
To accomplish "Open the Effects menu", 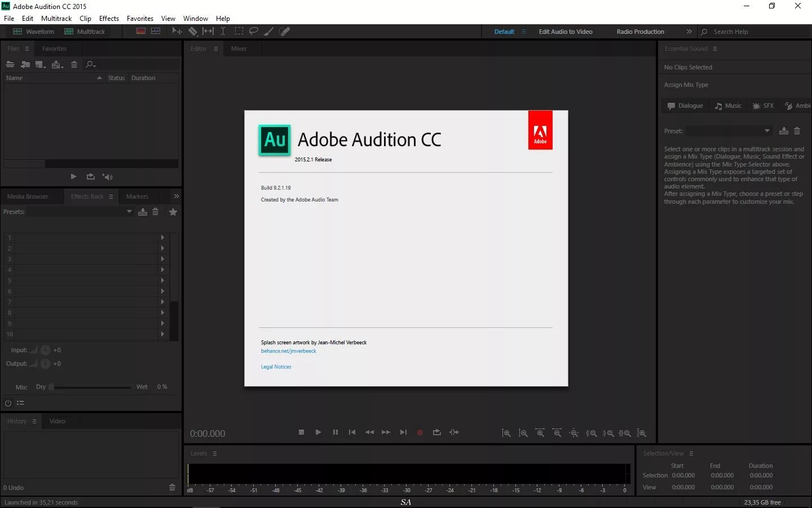I will point(109,18).
